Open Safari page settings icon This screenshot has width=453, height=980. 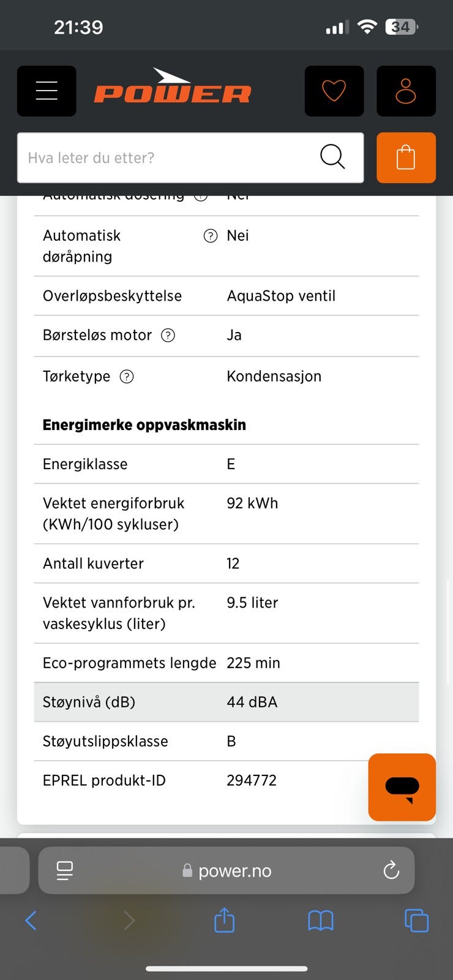(64, 870)
